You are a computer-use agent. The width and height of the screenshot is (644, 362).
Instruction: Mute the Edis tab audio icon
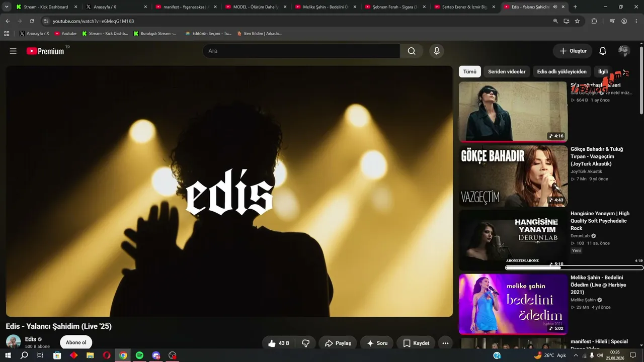(x=555, y=7)
